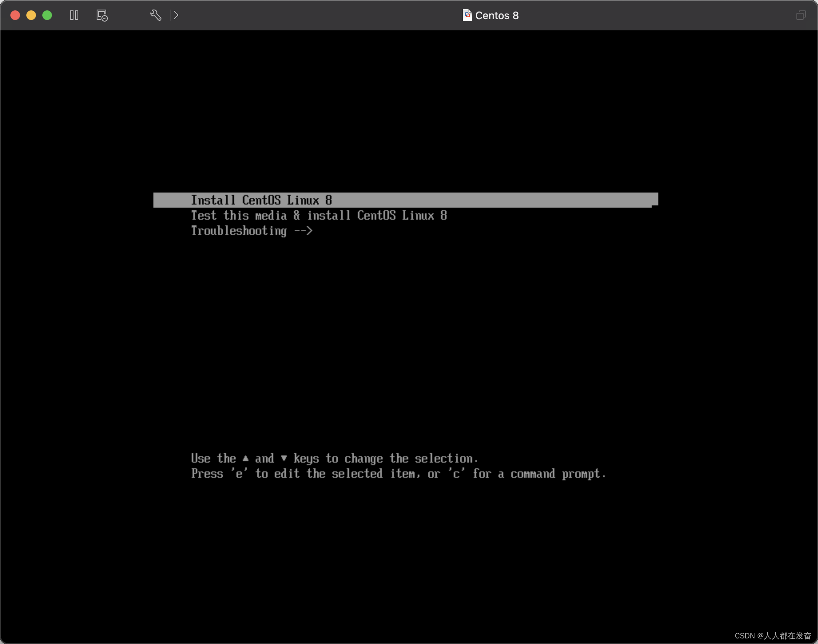Screen dimensions: 818x644
Task: Close the Centos 8 window
Action: click(x=15, y=16)
